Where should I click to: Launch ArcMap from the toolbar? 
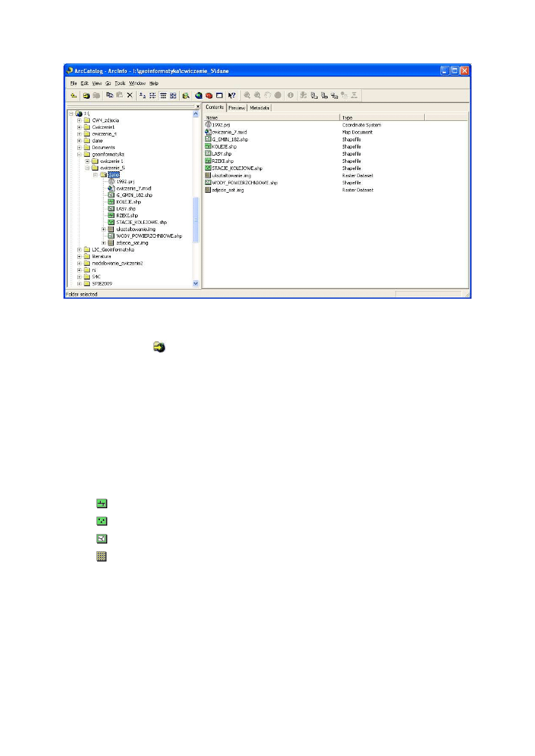pyautogui.click(x=198, y=95)
